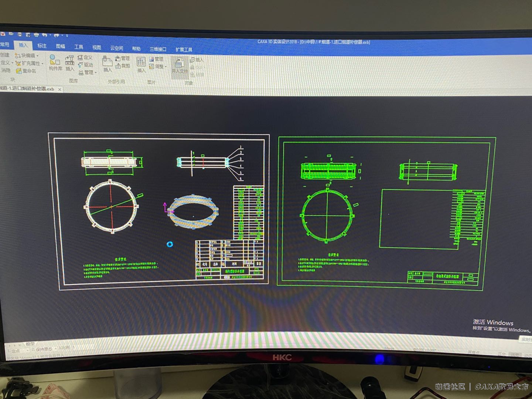Click the 扩充属性 extended attributes tool
The height and width of the screenshot is (399, 532).
coord(28,63)
